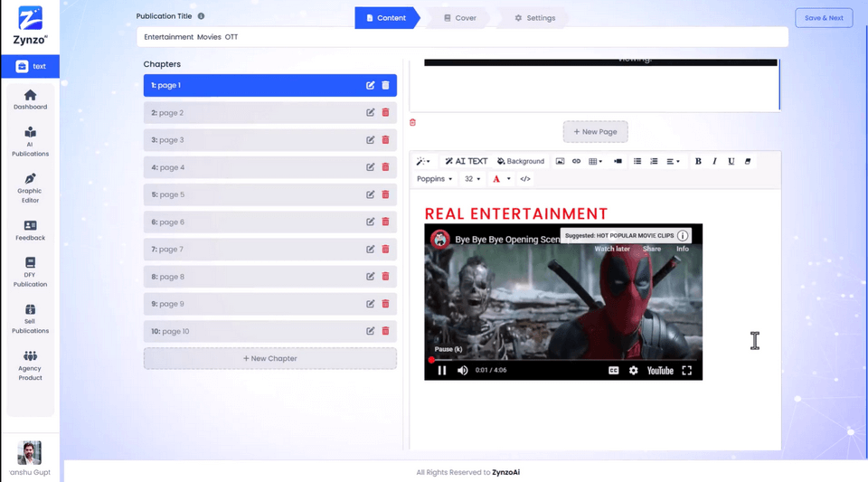Click the user profile avatar

pyautogui.click(x=29, y=453)
